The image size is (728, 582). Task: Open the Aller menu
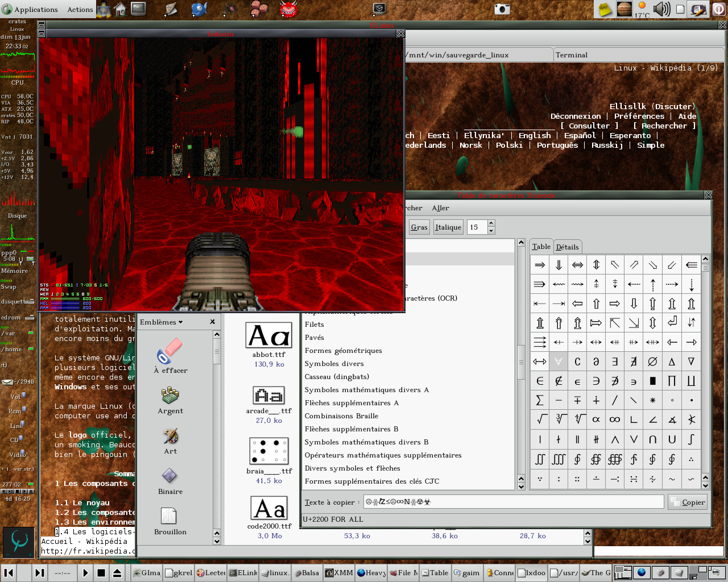440,208
